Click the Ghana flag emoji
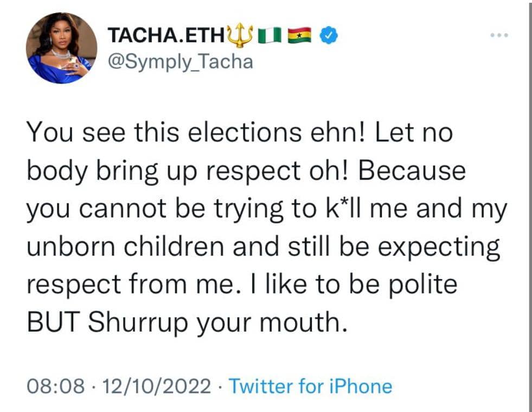Viewport: 532px width, 412px height. coord(304,36)
